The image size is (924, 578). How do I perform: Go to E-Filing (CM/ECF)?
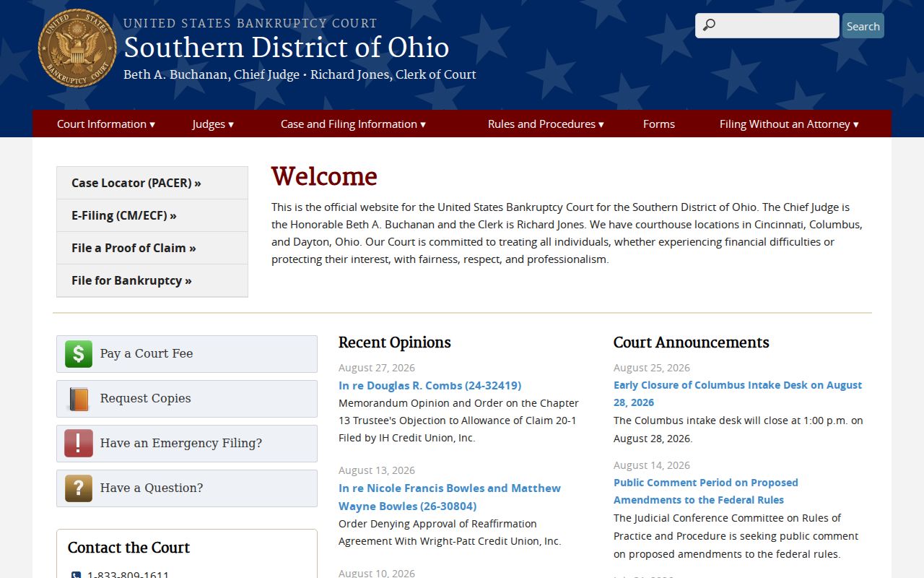(x=152, y=215)
